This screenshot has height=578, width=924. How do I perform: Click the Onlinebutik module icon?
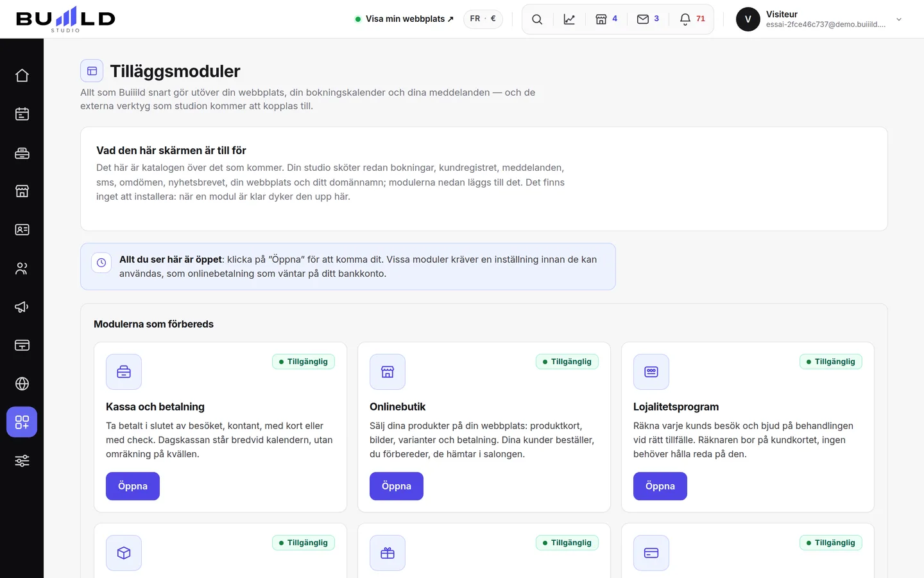pos(388,372)
